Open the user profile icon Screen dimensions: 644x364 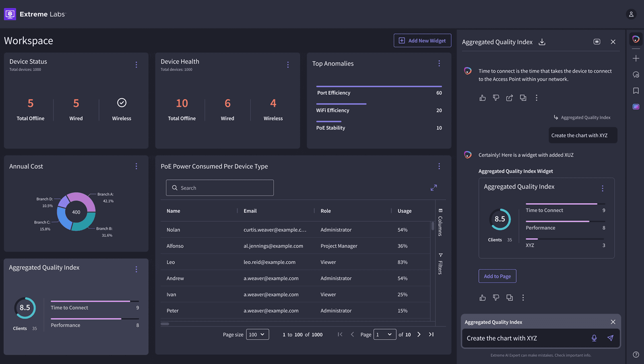click(631, 14)
